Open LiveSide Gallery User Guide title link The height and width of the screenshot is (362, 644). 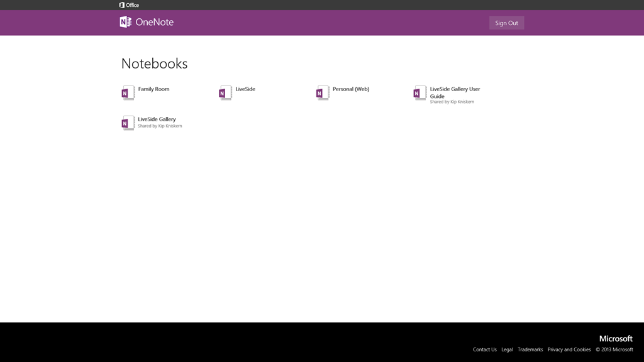(x=455, y=92)
